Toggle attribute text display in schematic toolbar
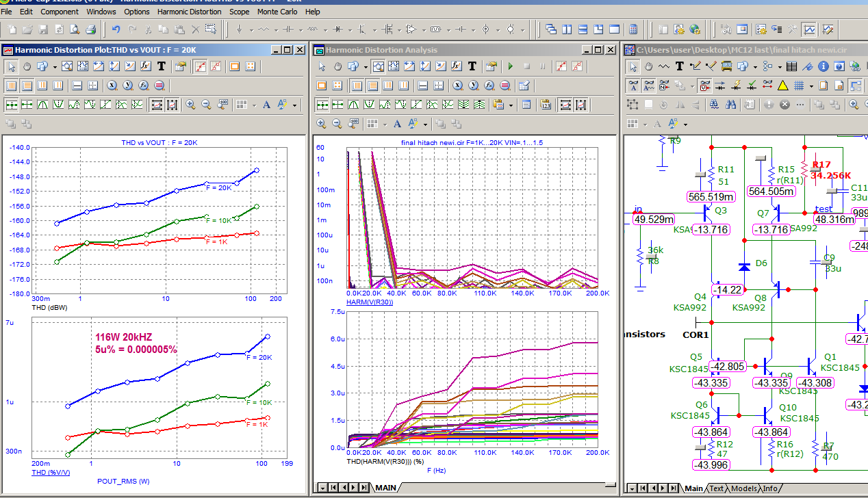This screenshot has height=498, width=868. coord(649,86)
